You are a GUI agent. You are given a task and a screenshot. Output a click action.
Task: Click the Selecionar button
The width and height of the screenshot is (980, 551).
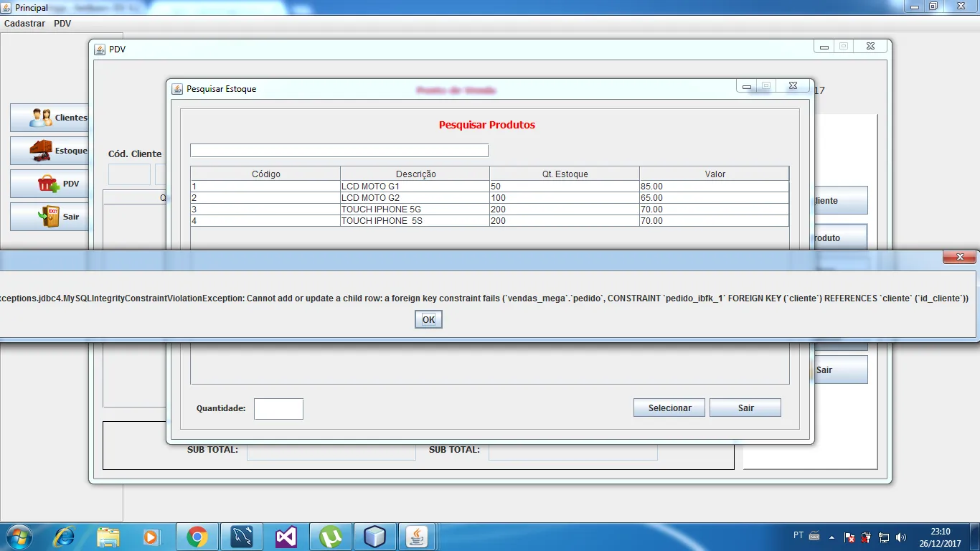(669, 408)
